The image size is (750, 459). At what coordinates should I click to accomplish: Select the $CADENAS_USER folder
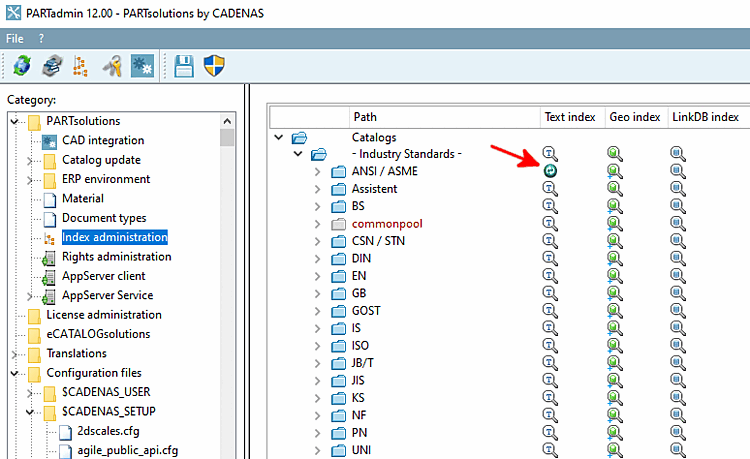106,392
